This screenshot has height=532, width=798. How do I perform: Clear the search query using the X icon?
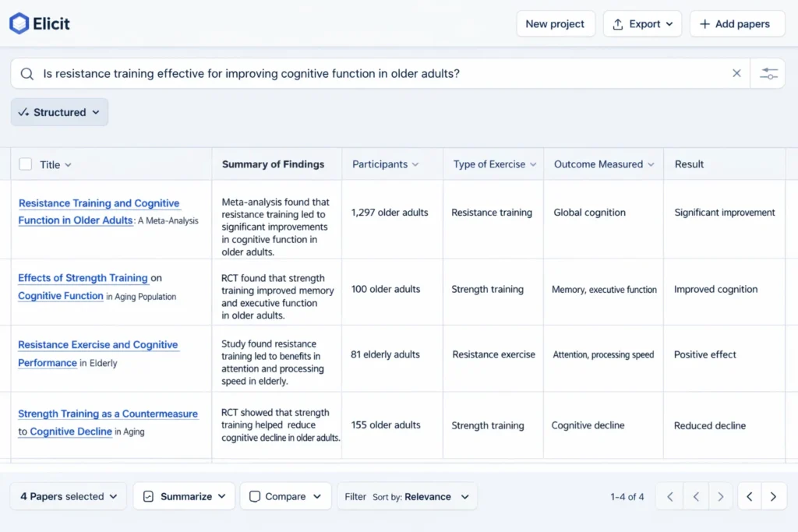(x=736, y=72)
